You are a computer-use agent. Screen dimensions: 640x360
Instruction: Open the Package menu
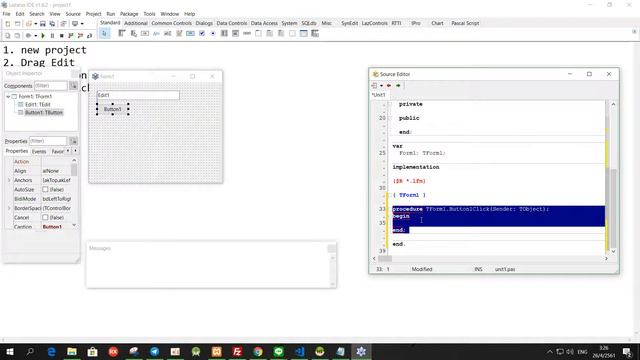click(129, 14)
